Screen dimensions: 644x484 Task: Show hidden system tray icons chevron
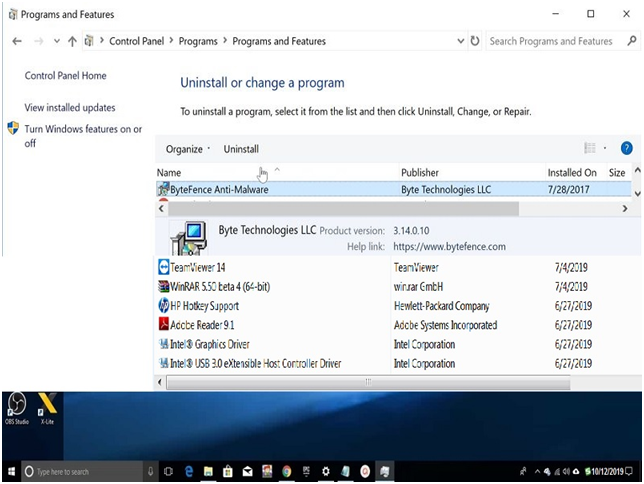click(537, 472)
